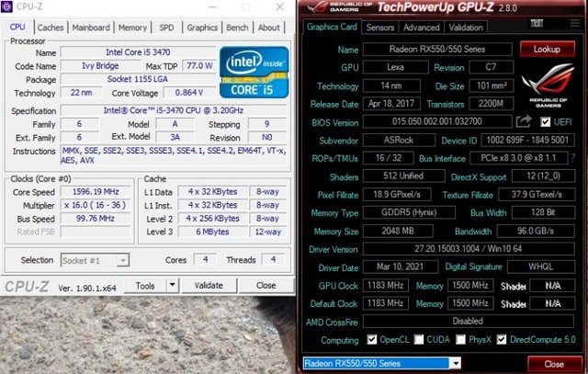Click the Core Speed value 1596.19 MHz
The image size is (588, 374).
pos(96,192)
